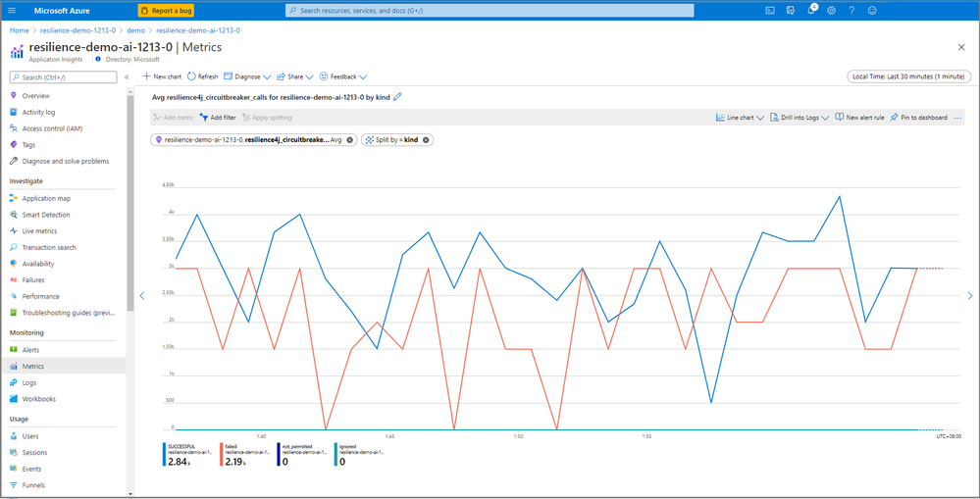Select SUCCESSFUL legend series swatch
The image size is (980, 499).
(165, 455)
